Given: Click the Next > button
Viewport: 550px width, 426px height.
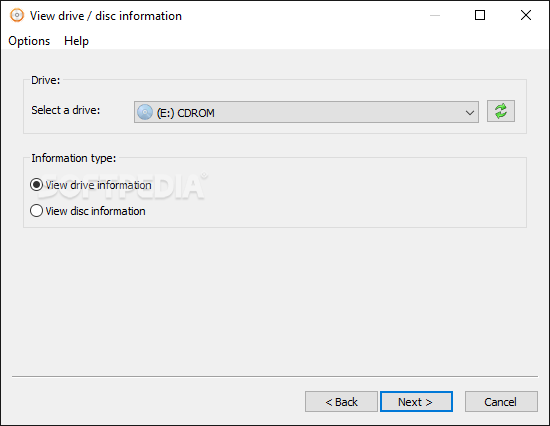Looking at the screenshot, I should click(x=416, y=401).
